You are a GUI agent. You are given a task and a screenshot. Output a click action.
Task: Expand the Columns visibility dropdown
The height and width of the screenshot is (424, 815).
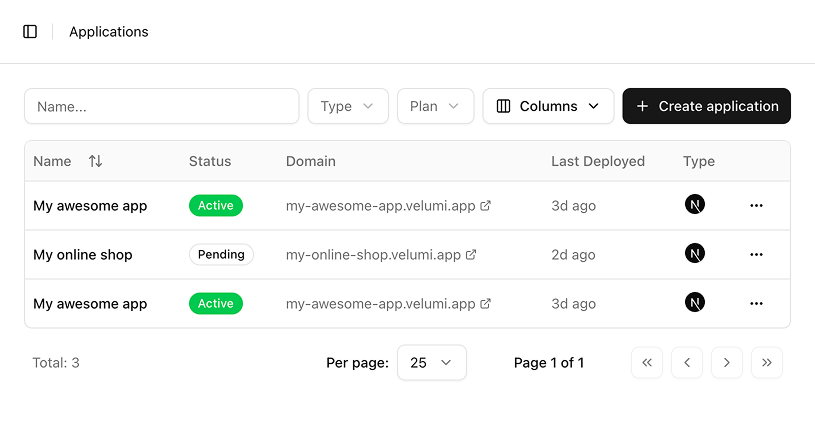pos(548,106)
